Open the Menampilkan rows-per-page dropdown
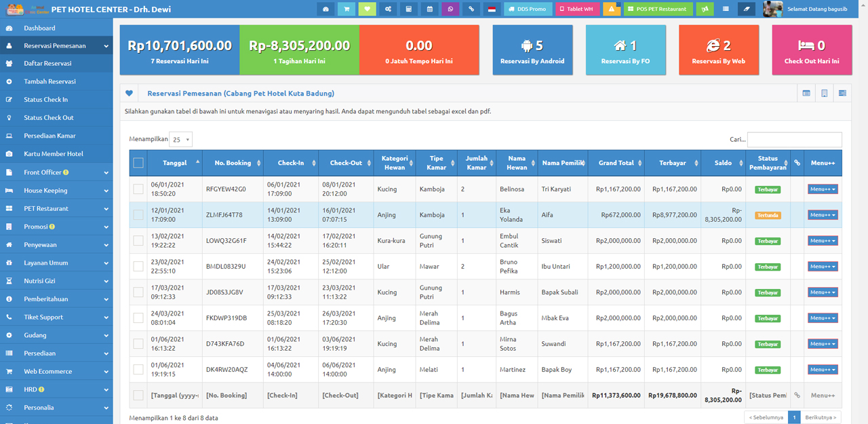Screen dimensions: 868x424 tap(181, 140)
